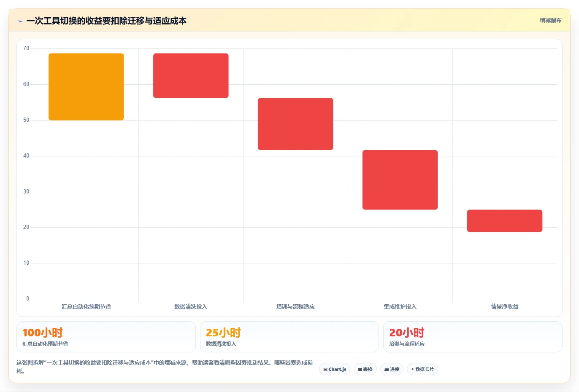Viewport: 579px width, 392px height.
Task: Click the orange 汇总自动化预期节省 bar
Action: [86, 87]
